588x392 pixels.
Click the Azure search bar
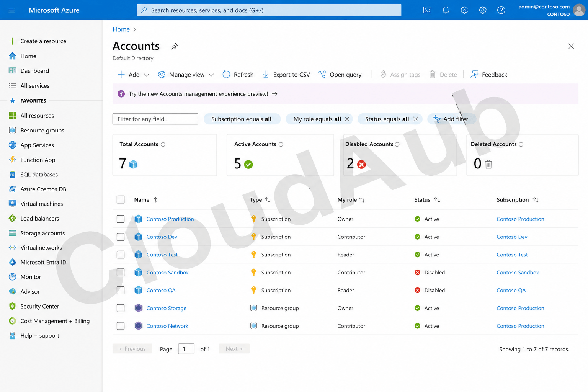[269, 10]
